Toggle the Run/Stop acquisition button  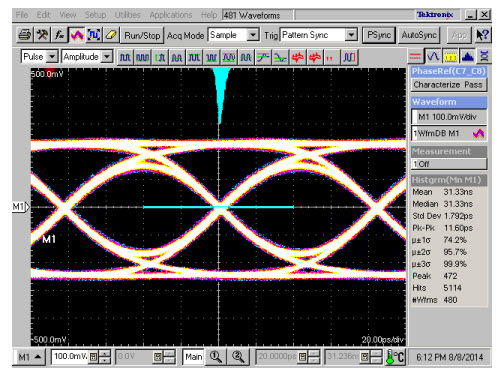[x=142, y=35]
